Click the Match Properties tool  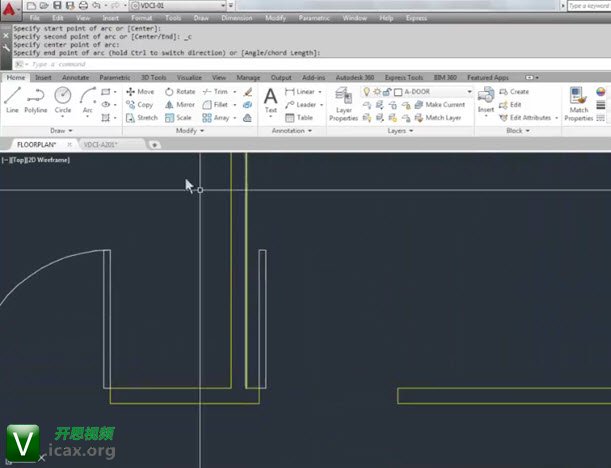(x=578, y=102)
